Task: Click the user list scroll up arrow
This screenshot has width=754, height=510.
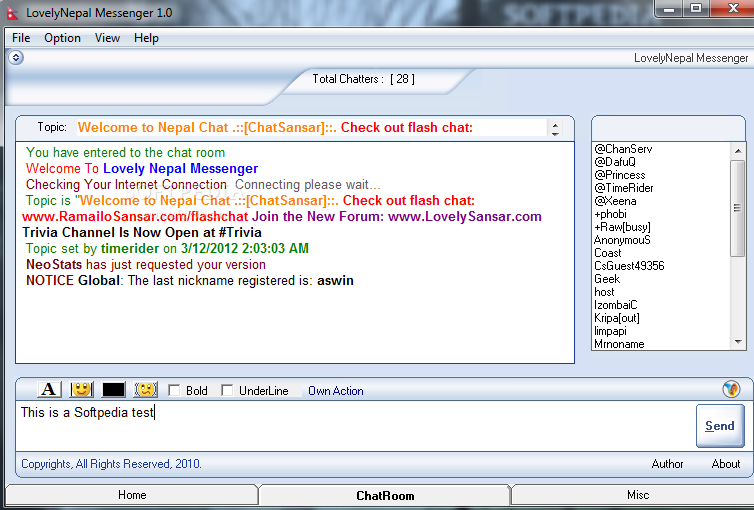Action: pyautogui.click(x=738, y=151)
